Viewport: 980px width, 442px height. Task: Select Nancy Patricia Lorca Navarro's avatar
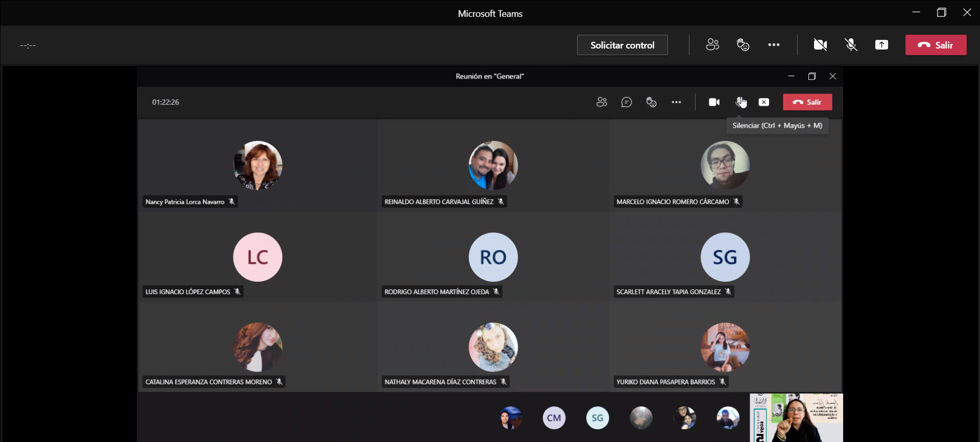click(x=258, y=165)
